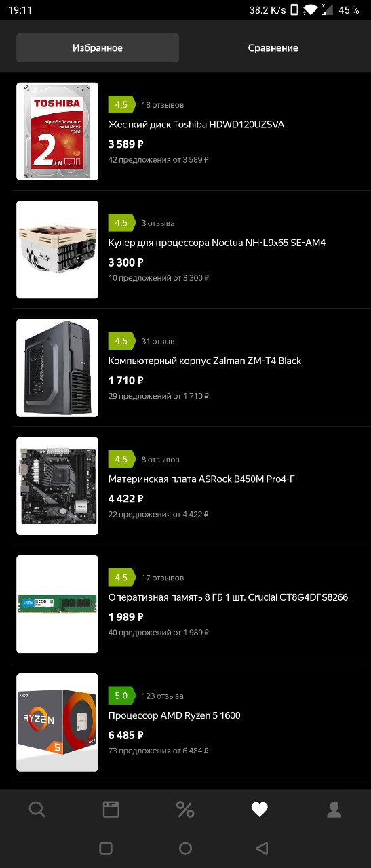The height and width of the screenshot is (868, 371).
Task: Open the profile person icon
Action: click(334, 809)
